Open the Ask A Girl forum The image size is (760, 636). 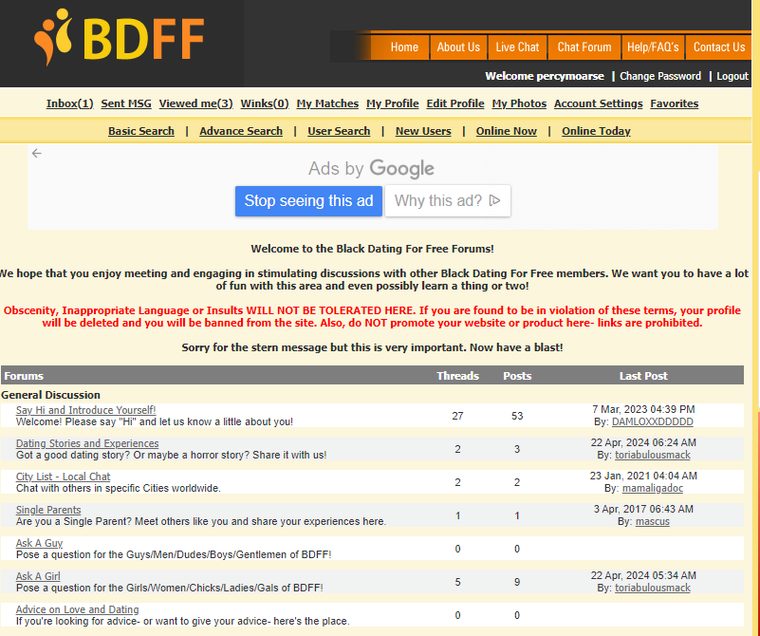point(38,576)
